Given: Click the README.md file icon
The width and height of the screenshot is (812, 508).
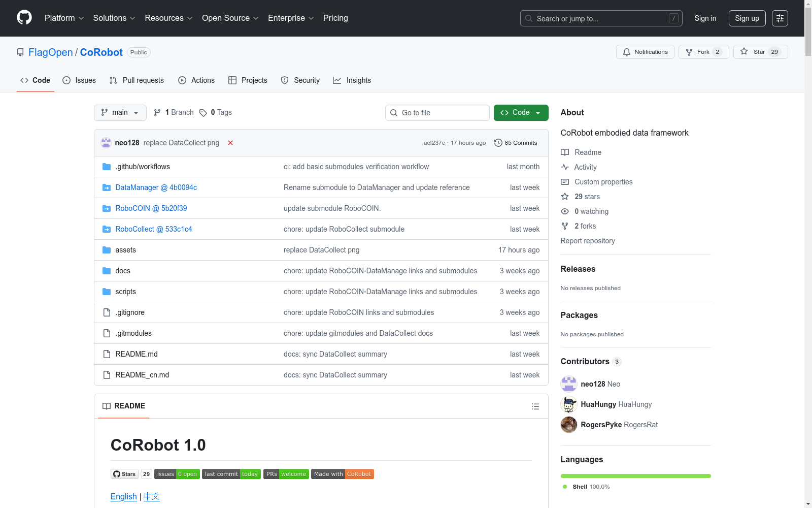Looking at the screenshot, I should point(107,354).
